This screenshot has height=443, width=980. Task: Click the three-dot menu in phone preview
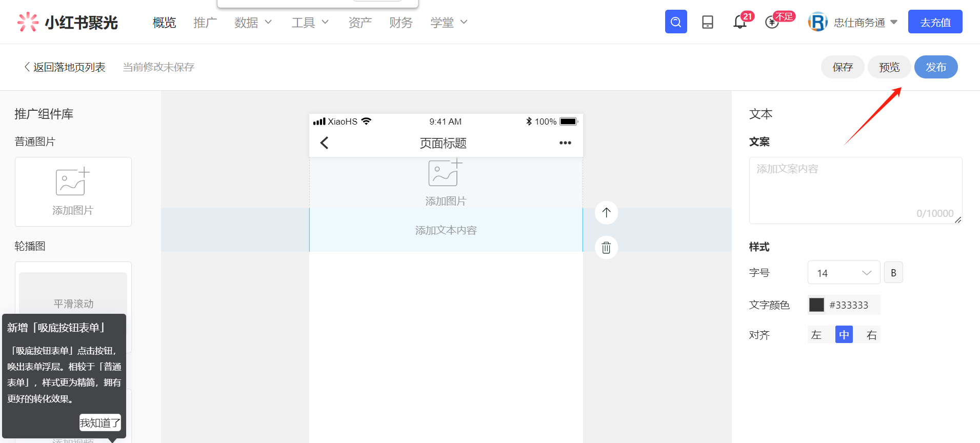[x=565, y=143]
